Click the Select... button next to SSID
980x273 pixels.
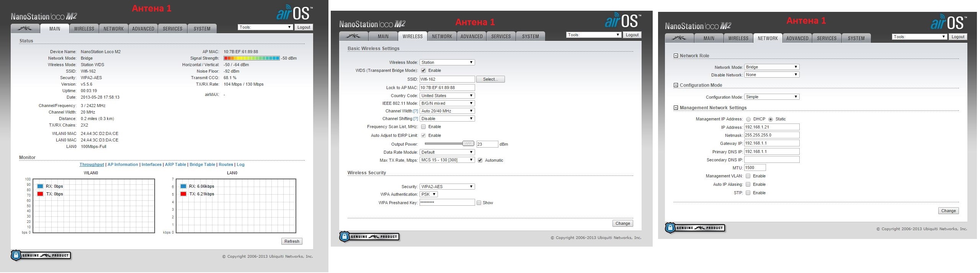point(490,79)
